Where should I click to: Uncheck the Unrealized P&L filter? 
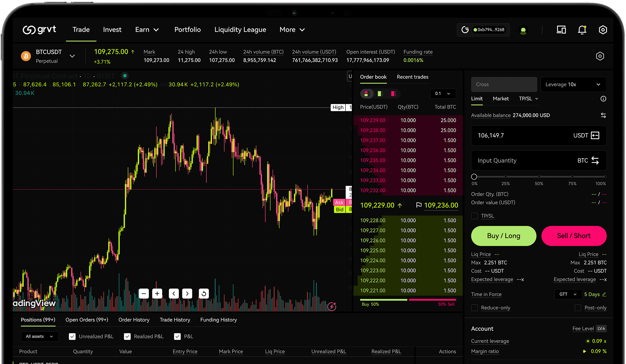click(x=72, y=336)
